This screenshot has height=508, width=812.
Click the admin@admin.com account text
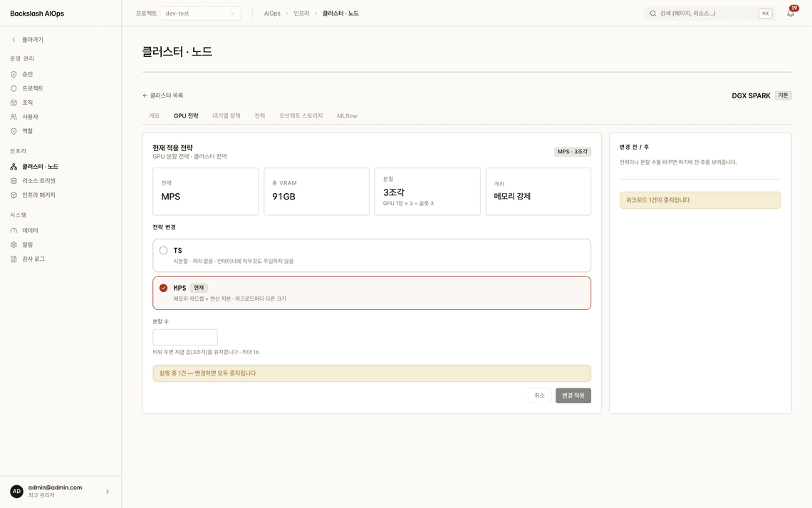pos(55,487)
